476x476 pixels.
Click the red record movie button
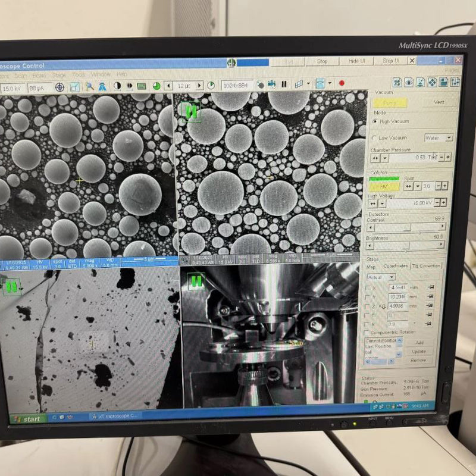click(342, 83)
